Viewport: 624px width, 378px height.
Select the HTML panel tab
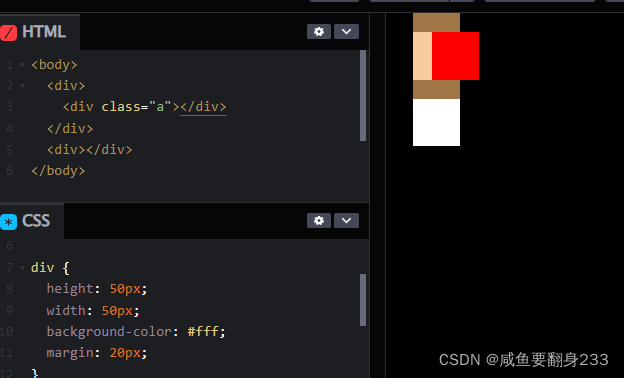[x=40, y=32]
